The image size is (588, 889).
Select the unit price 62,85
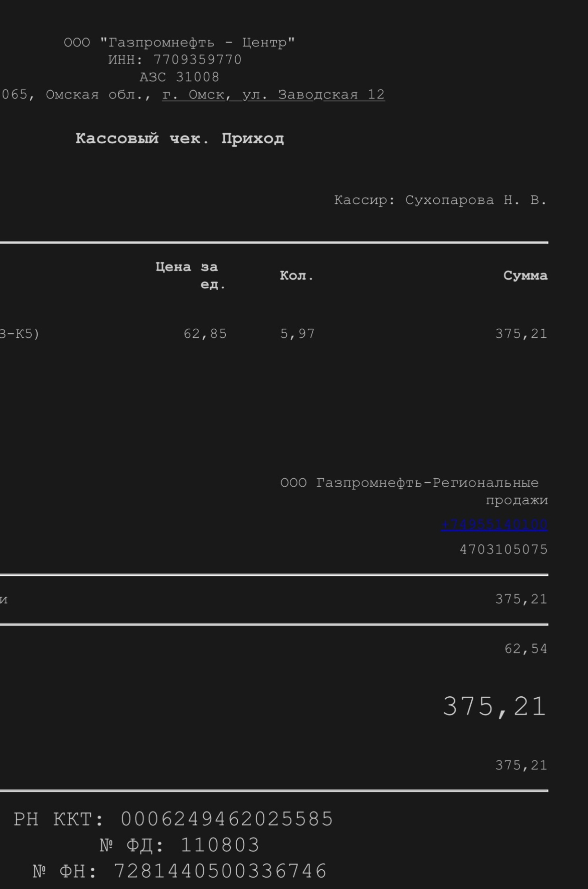205,334
